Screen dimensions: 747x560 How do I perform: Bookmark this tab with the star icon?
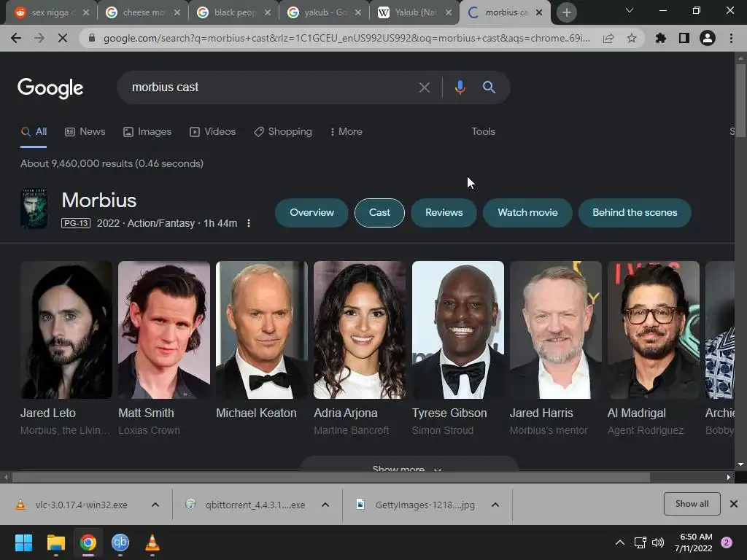pyautogui.click(x=632, y=38)
